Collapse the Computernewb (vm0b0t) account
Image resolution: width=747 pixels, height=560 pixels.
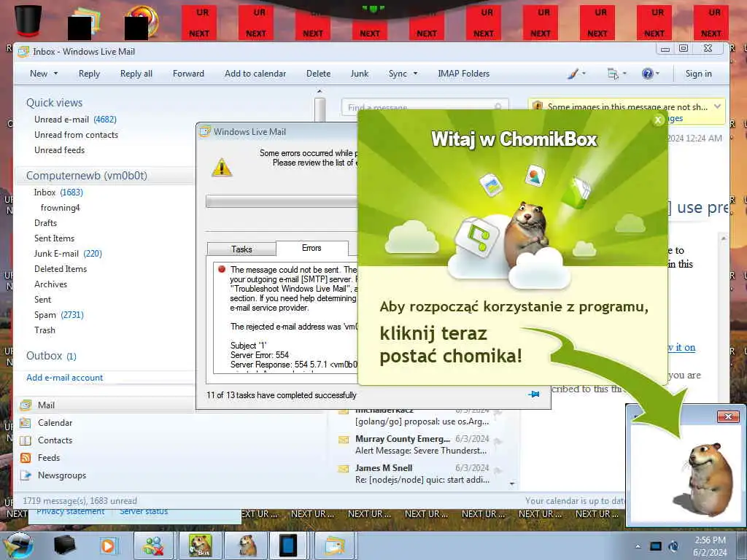pyautogui.click(x=87, y=176)
